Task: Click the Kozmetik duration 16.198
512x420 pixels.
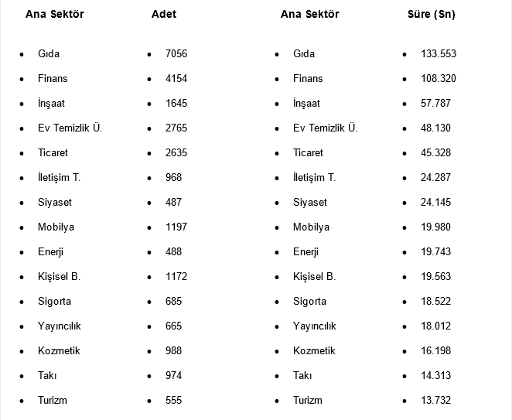Action: [x=435, y=351]
